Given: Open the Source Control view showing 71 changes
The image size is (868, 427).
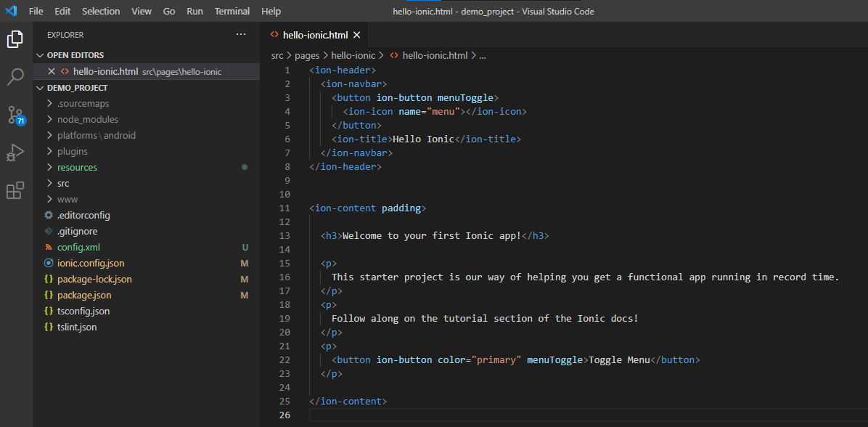Looking at the screenshot, I should (15, 114).
